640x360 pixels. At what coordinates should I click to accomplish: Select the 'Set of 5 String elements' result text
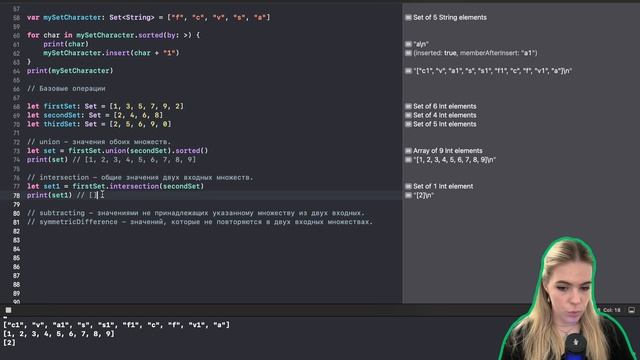click(450, 18)
